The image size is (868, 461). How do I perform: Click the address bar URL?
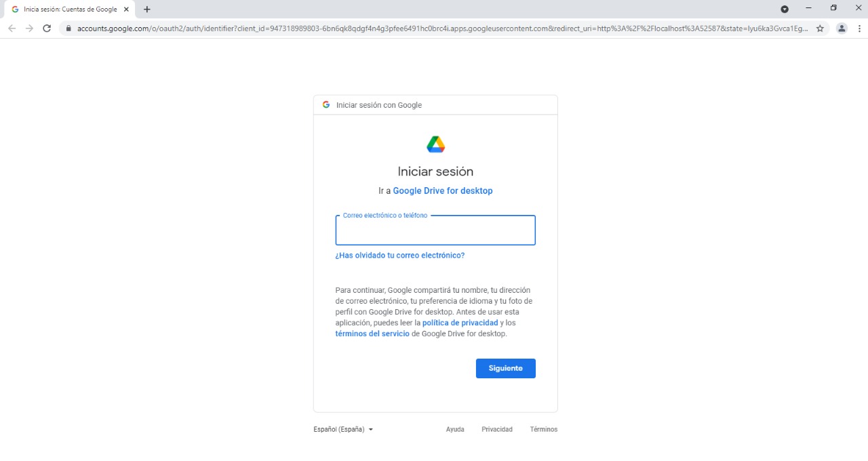pyautogui.click(x=442, y=28)
